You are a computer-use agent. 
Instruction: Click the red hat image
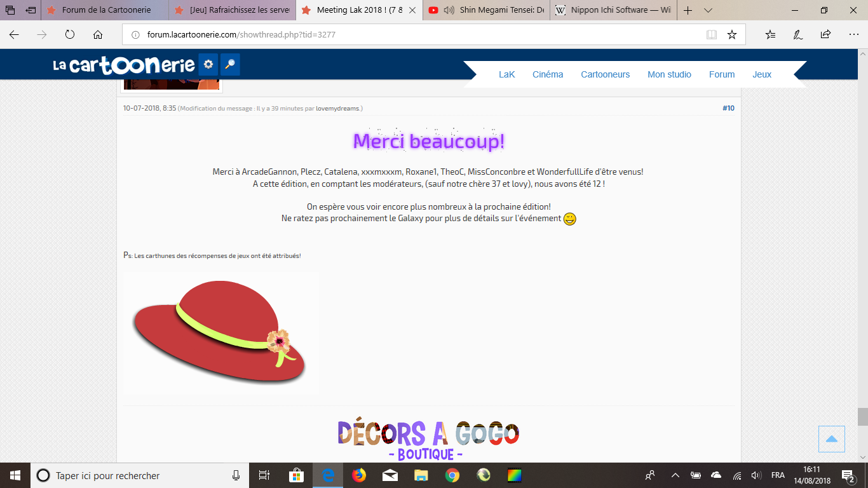tap(220, 334)
